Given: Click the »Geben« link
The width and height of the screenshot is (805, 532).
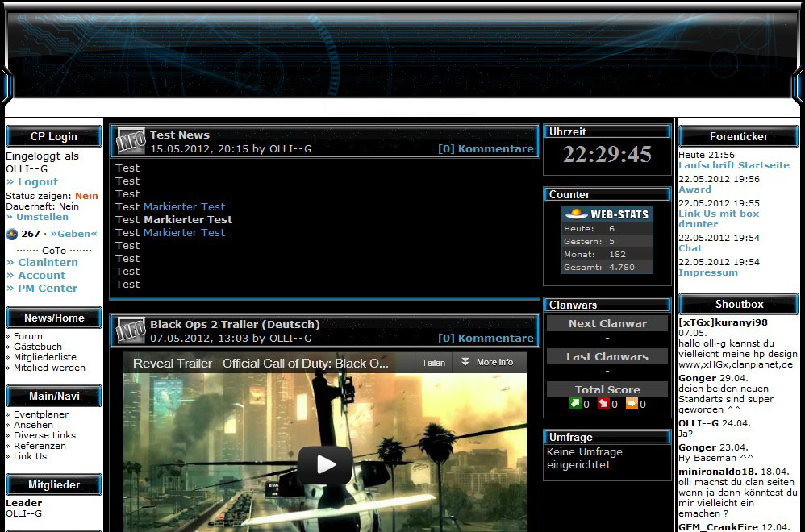Looking at the screenshot, I should click(x=74, y=234).
